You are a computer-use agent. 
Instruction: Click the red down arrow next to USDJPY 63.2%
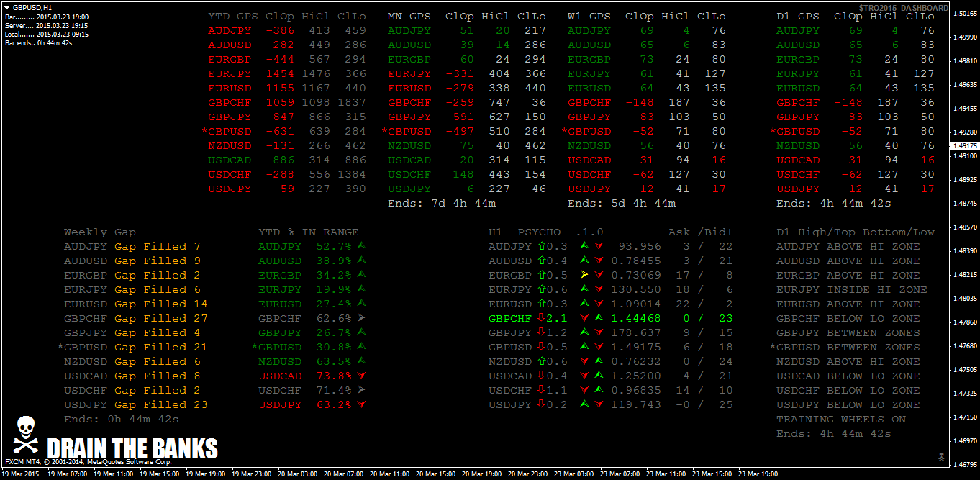coord(361,404)
